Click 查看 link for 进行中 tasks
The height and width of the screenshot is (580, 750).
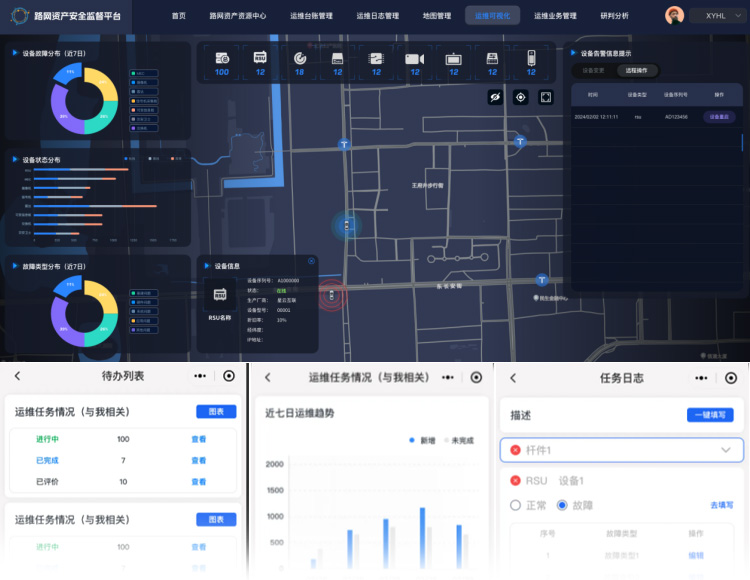click(x=199, y=439)
